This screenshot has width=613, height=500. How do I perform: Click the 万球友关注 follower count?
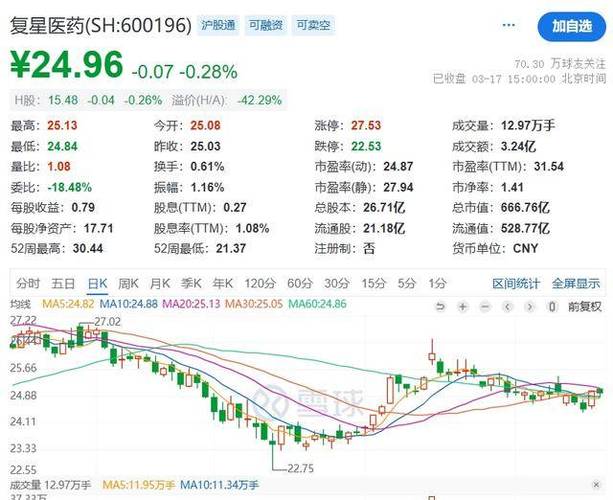tap(560, 64)
